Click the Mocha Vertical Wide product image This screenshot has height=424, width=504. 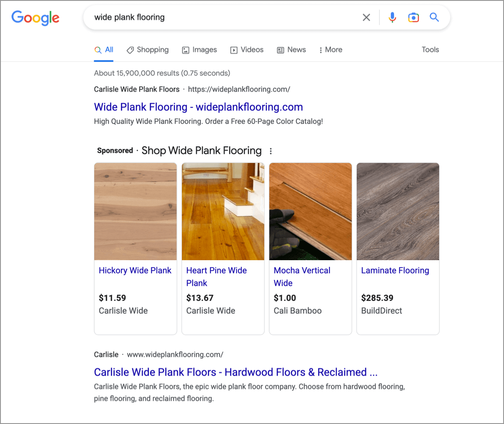310,212
